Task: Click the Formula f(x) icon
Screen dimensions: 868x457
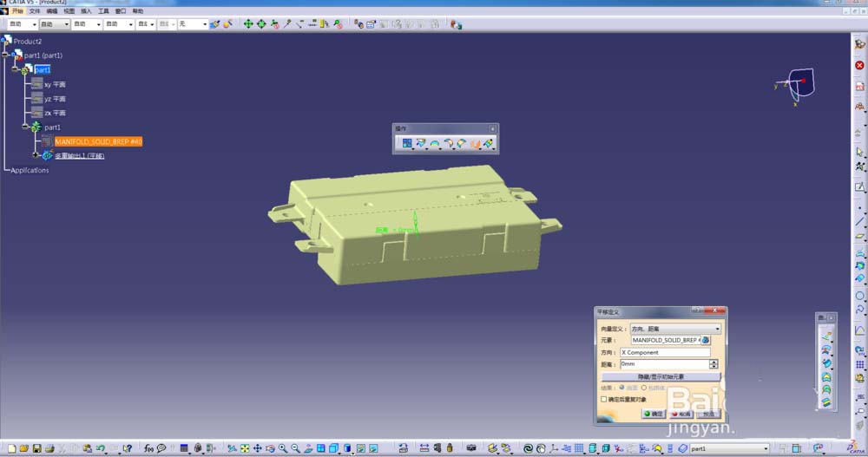Action: 148,448
